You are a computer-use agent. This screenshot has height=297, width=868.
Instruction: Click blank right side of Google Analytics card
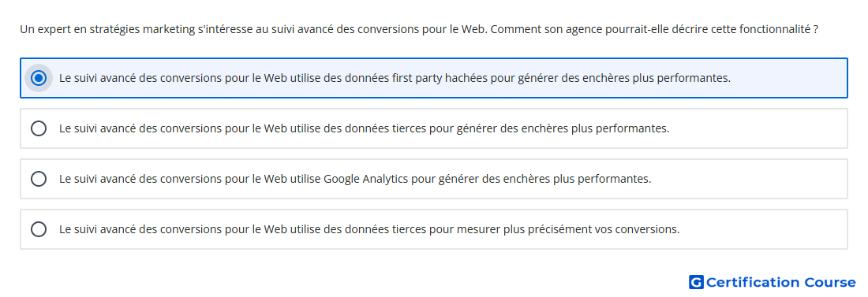pos(750,179)
